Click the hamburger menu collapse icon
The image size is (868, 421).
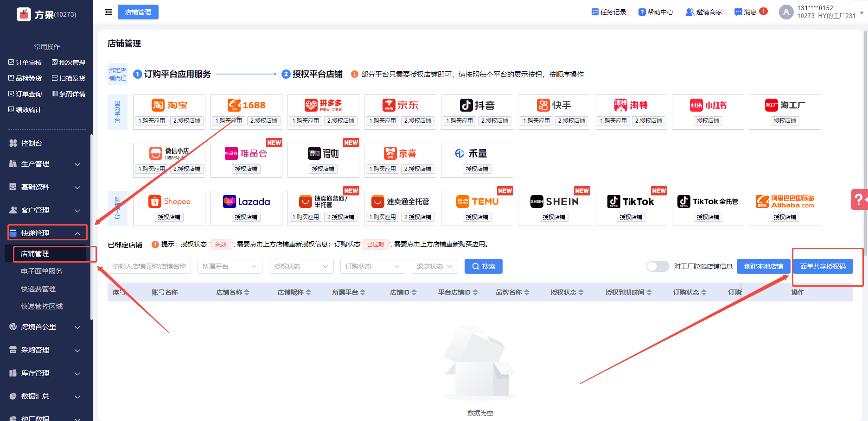click(x=108, y=12)
